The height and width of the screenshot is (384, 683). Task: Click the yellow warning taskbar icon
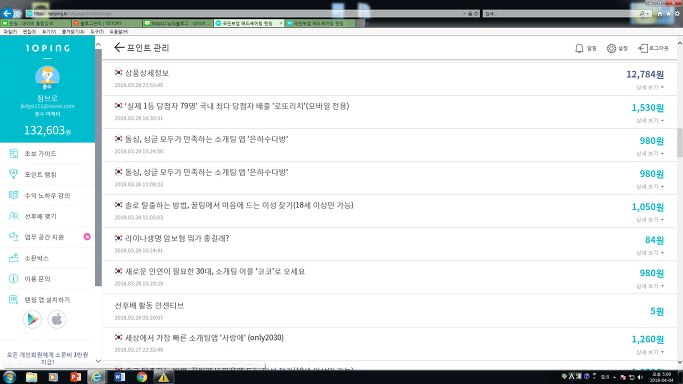tap(163, 377)
